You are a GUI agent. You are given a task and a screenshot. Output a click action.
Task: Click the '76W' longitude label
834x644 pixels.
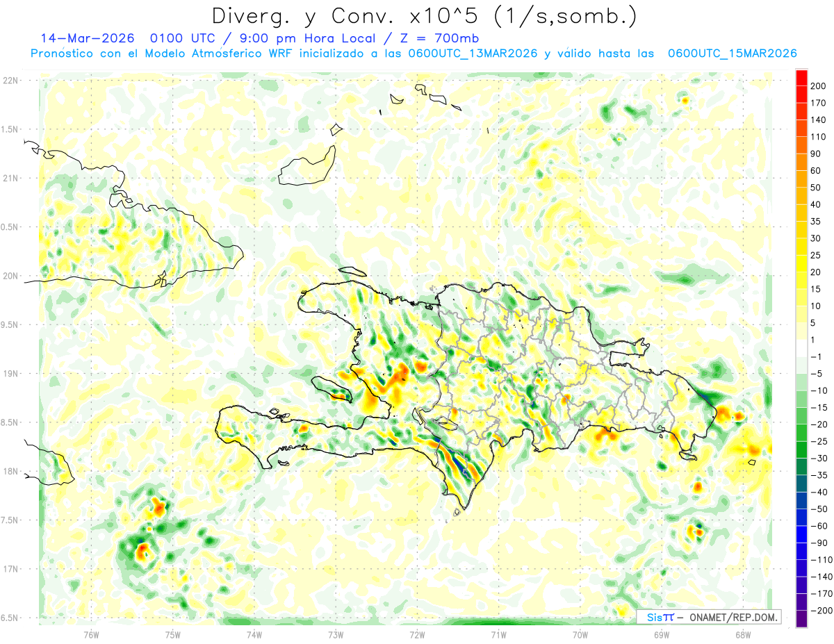(x=91, y=634)
